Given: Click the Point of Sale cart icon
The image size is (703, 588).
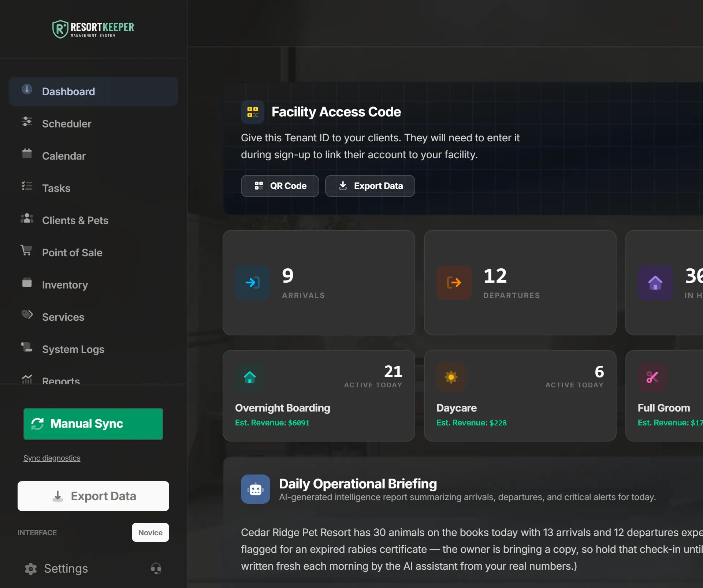Looking at the screenshot, I should (x=26, y=250).
